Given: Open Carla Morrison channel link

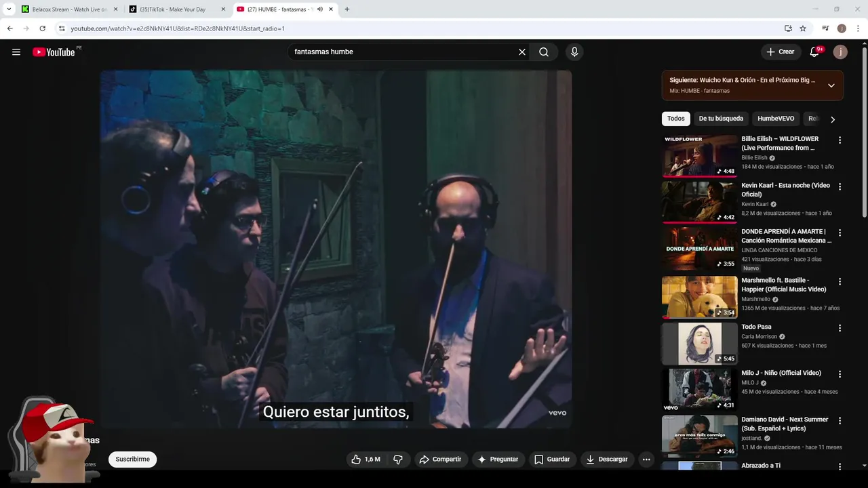Looking at the screenshot, I should [759, 336].
